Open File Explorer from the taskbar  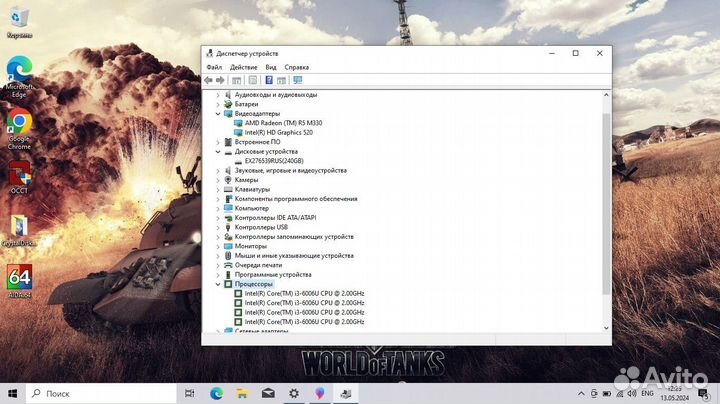242,393
